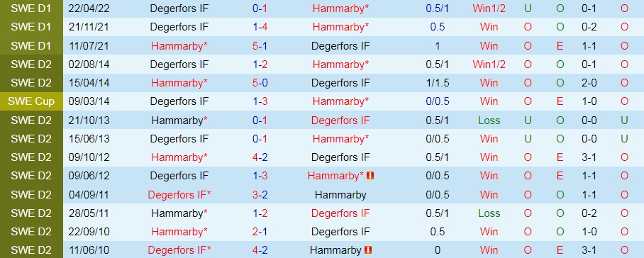Click handicap value 1 on 11/07/21
Screen dimensions: 644x258
438,46
